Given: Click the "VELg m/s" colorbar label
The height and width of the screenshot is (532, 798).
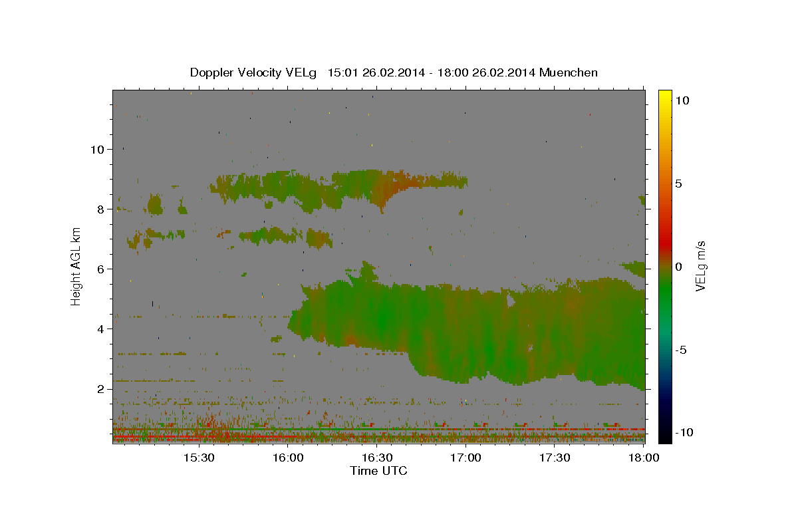Looking at the screenshot, I should point(700,266).
